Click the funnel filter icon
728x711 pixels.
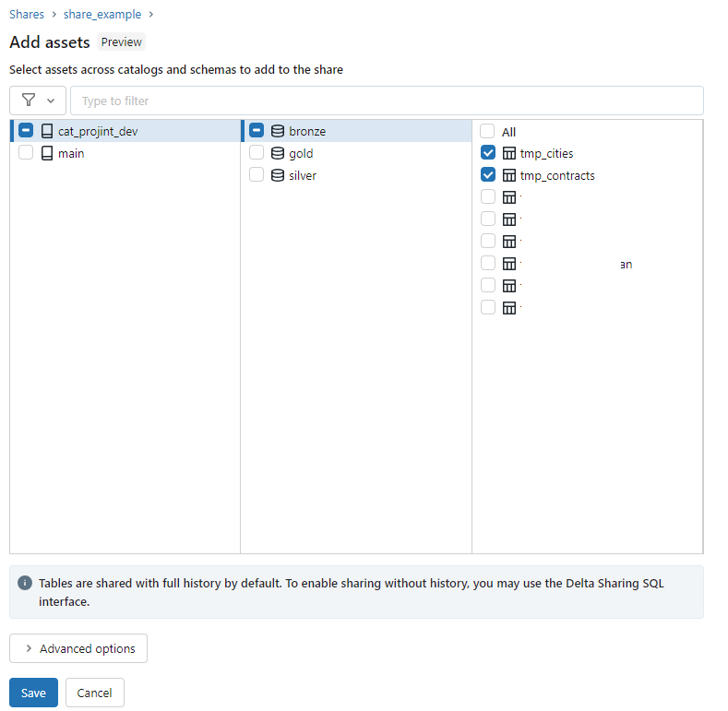point(29,100)
